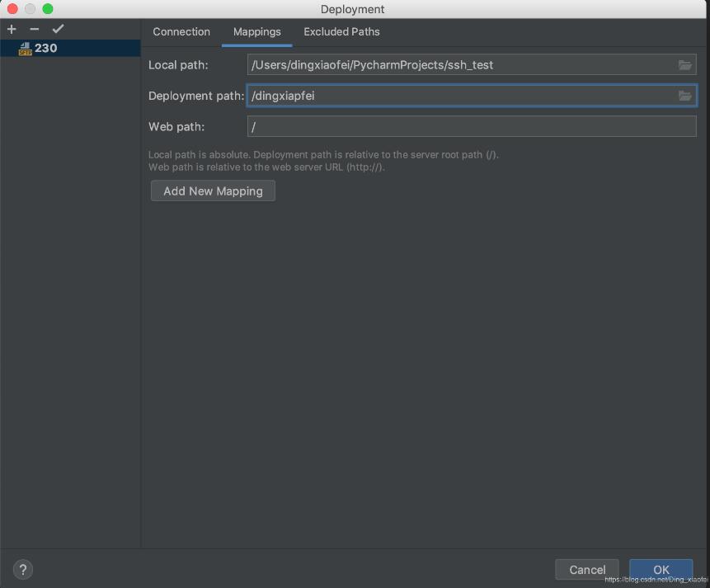Screen dimensions: 710x588
Task: Open the Mappings tab
Action: pyautogui.click(x=257, y=31)
